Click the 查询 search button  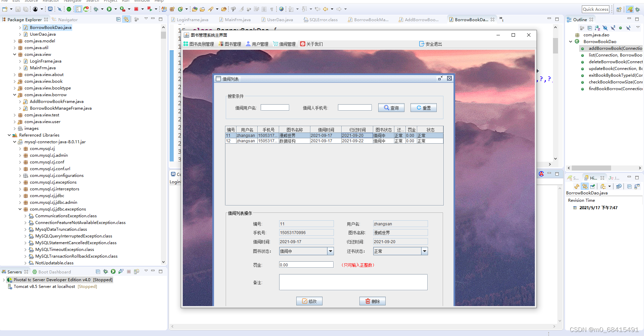tap(391, 108)
